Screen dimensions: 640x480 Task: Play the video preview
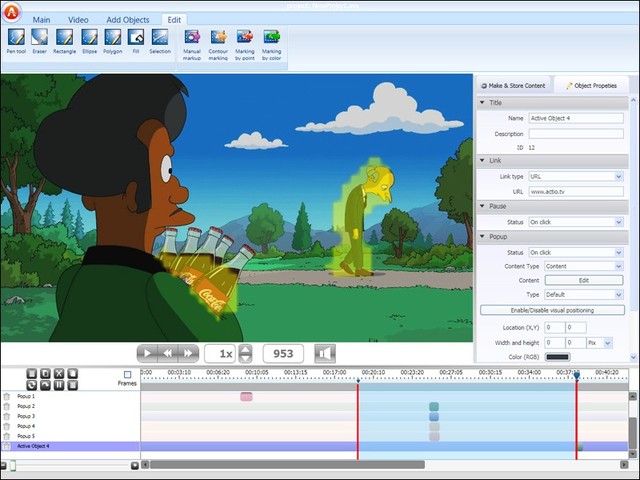(x=147, y=353)
